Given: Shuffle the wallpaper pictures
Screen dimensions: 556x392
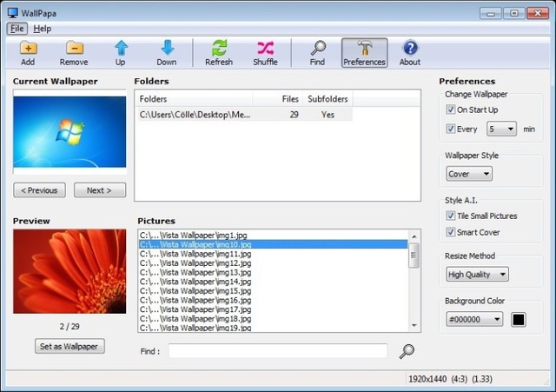Looking at the screenshot, I should click(265, 53).
